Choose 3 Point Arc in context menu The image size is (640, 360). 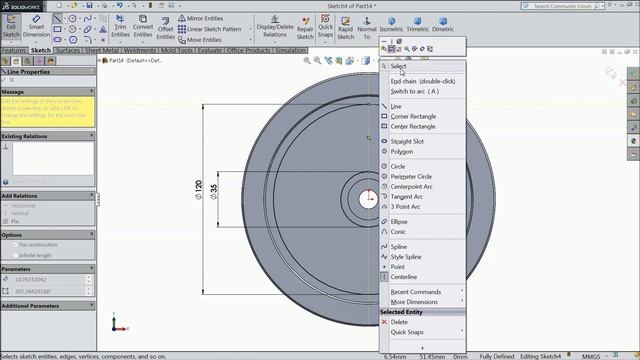click(422, 207)
